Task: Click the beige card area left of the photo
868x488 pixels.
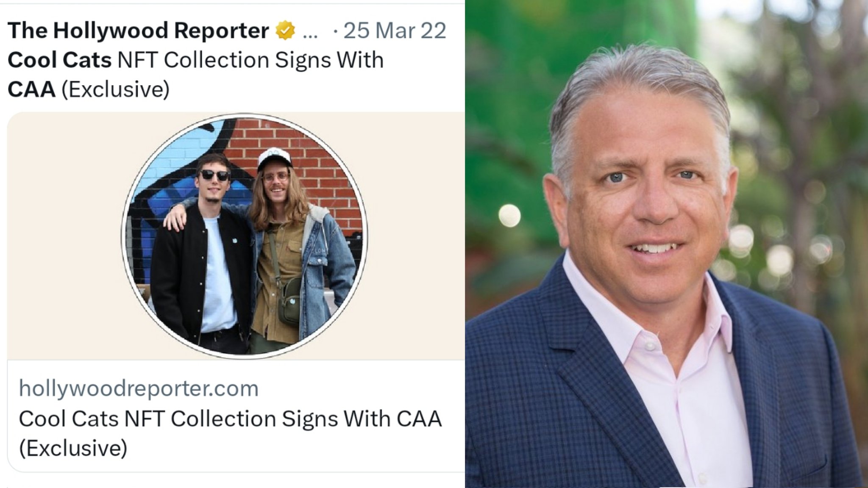Action: [x=64, y=236]
